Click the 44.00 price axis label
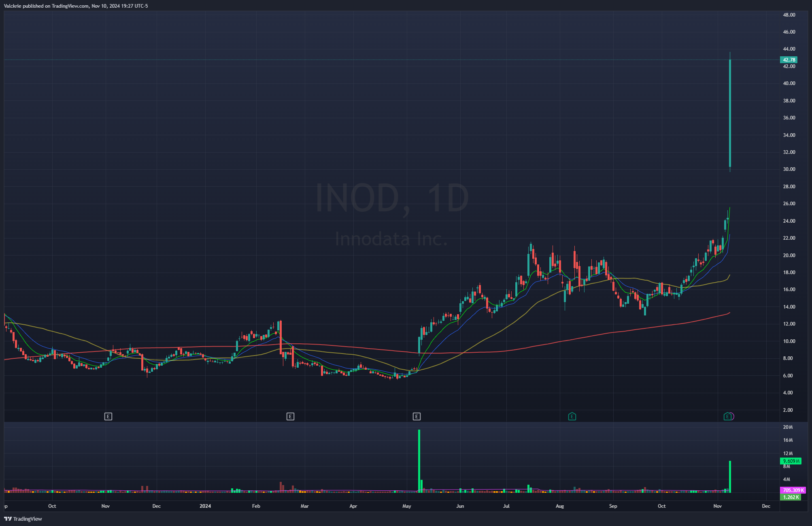The width and height of the screenshot is (812, 526). (x=789, y=49)
